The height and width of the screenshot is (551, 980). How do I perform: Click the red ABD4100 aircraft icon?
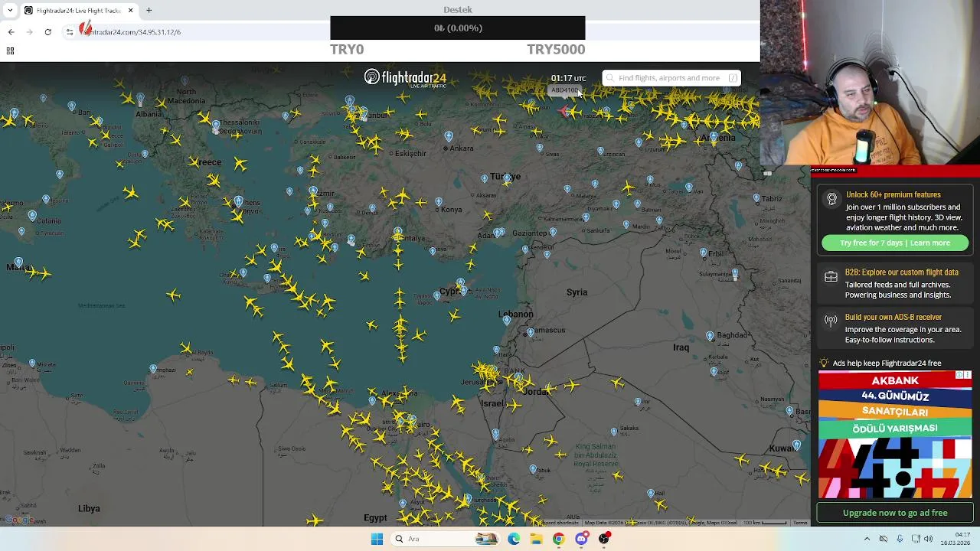[x=565, y=112]
